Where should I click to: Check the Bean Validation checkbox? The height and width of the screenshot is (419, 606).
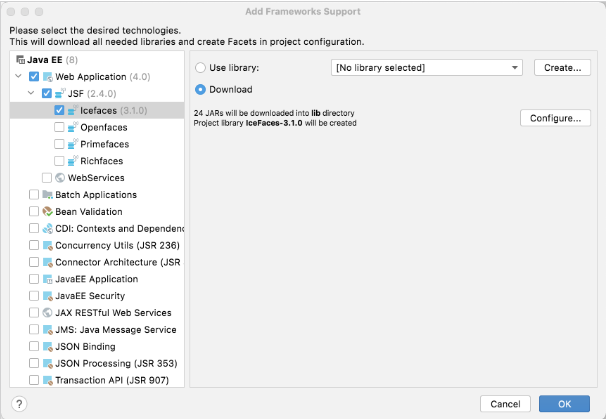pos(34,211)
